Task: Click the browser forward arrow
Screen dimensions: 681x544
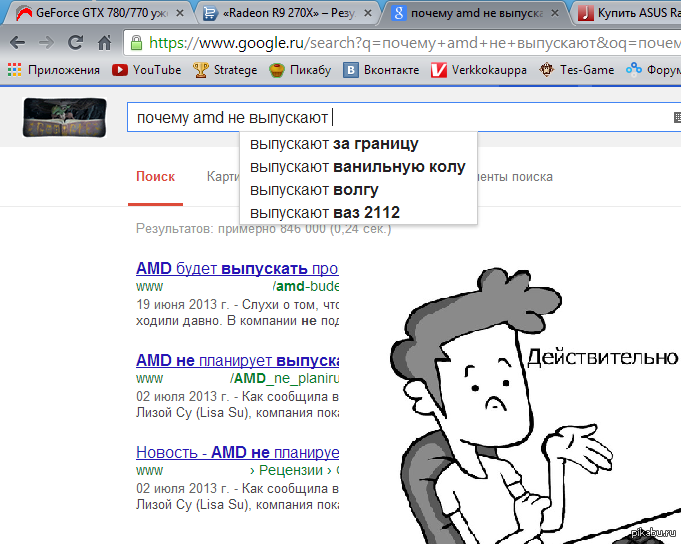Action: point(46,43)
